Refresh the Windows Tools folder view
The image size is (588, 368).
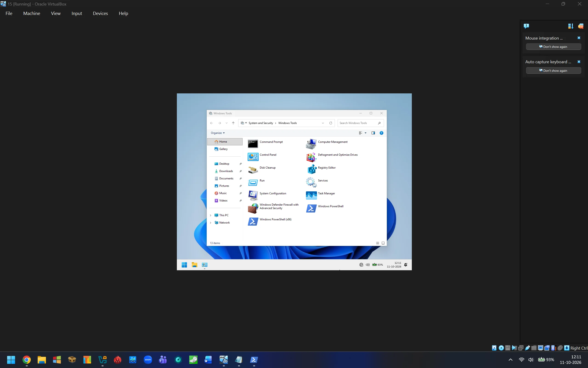coord(331,123)
